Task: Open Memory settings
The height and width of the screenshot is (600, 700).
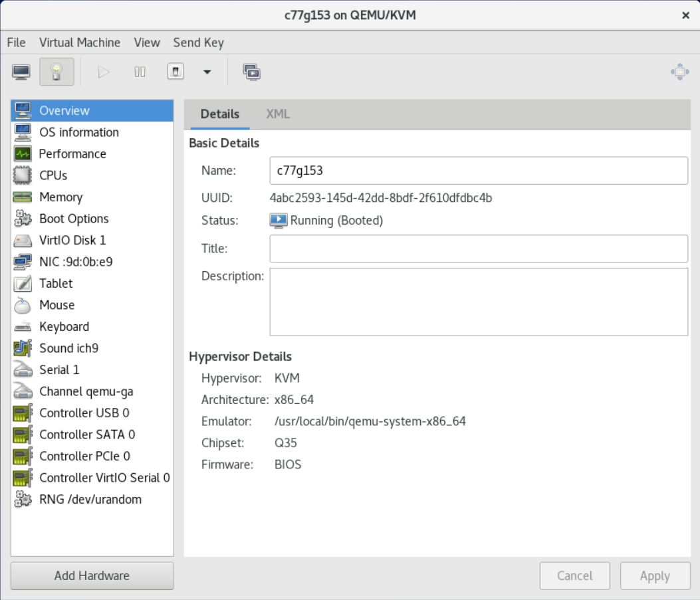Action: [x=92, y=197]
